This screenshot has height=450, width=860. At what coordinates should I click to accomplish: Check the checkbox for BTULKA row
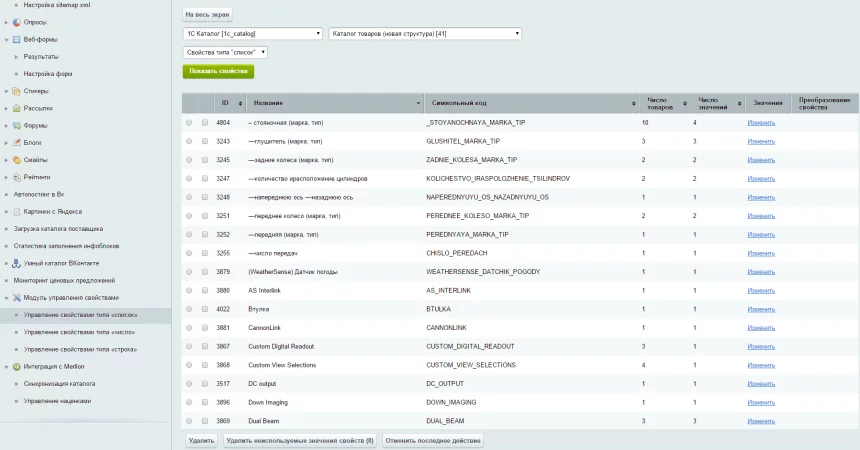tap(206, 309)
